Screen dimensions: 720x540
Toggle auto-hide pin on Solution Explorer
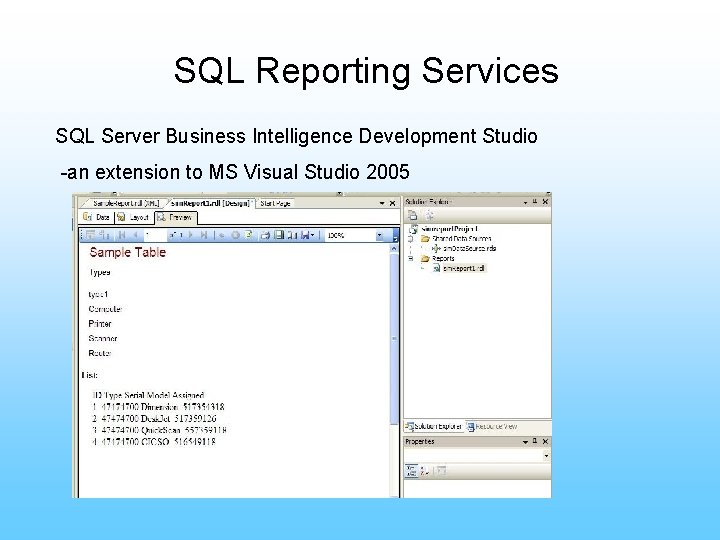point(535,202)
